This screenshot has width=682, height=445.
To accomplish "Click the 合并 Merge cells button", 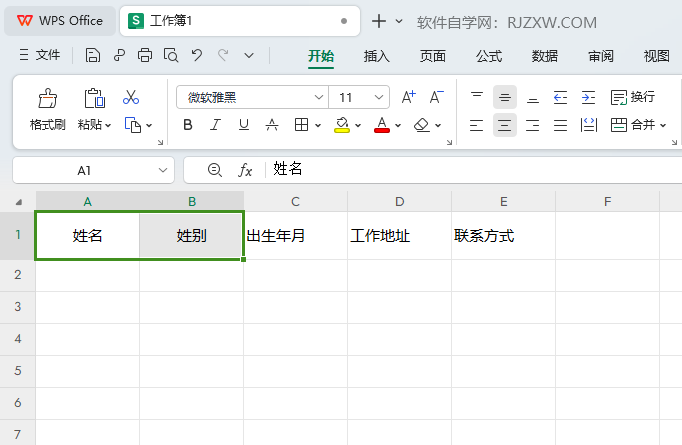I will (x=633, y=125).
